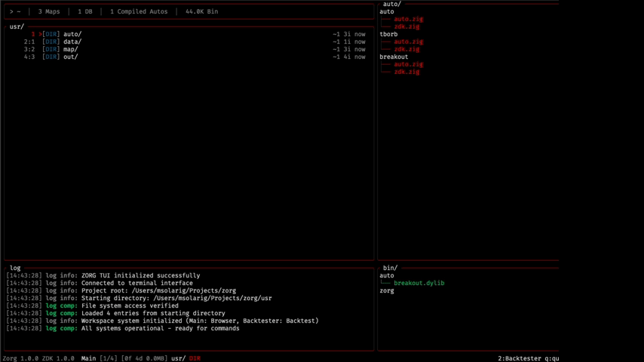Click '[0f 4d 0.0MB]' status summary

coord(144,358)
